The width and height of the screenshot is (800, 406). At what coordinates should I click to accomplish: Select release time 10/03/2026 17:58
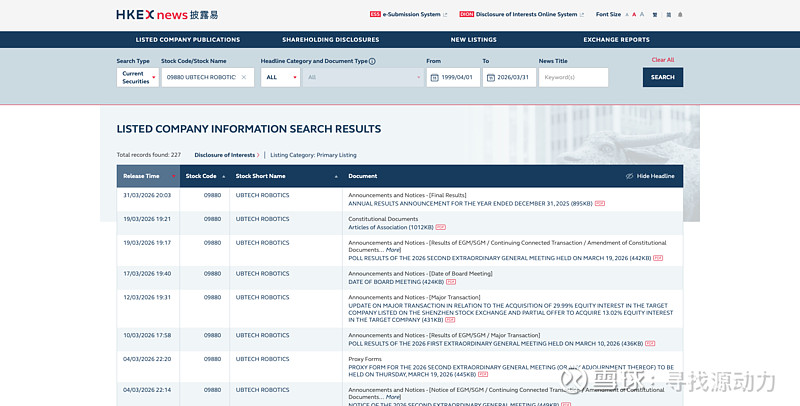click(147, 336)
